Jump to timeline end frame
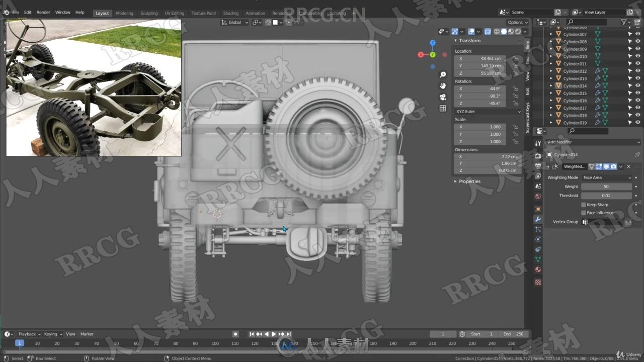The image size is (644, 362). [289, 334]
